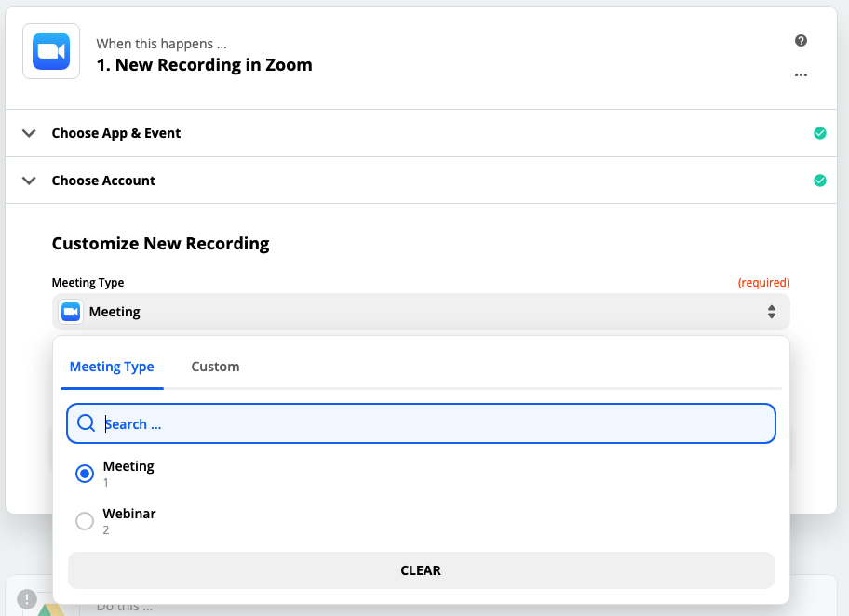849x616 pixels.
Task: Click the green checkmark beside Choose App & Event
Action: (x=820, y=133)
